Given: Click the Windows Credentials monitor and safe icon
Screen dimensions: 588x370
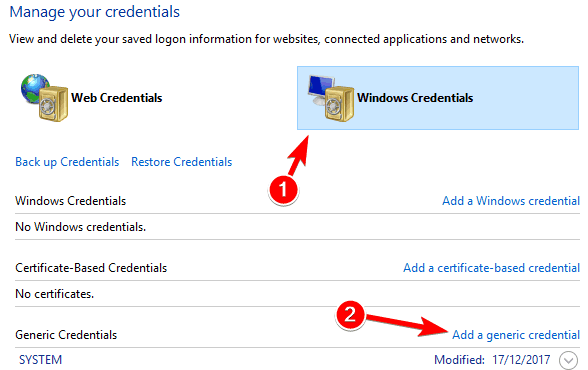Looking at the screenshot, I should click(x=331, y=98).
